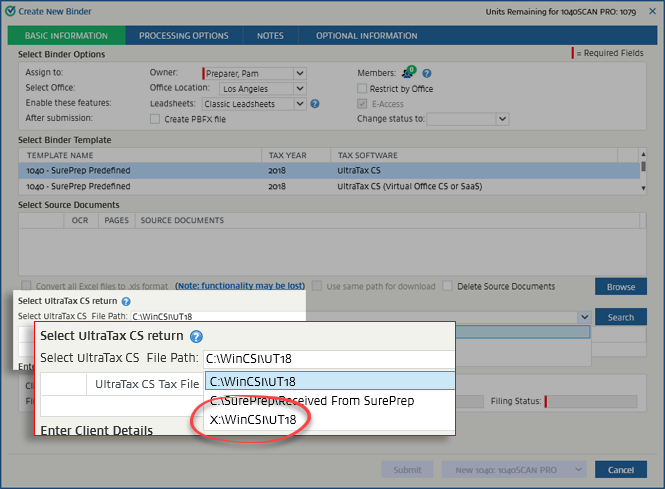Open the Notes tab

tap(269, 36)
